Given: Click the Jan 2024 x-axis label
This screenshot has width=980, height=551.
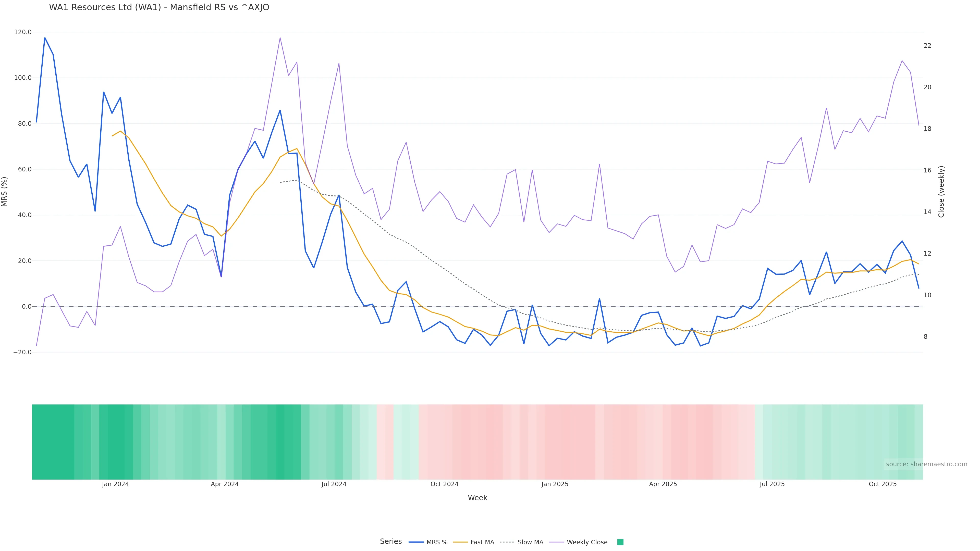Looking at the screenshot, I should pos(115,484).
